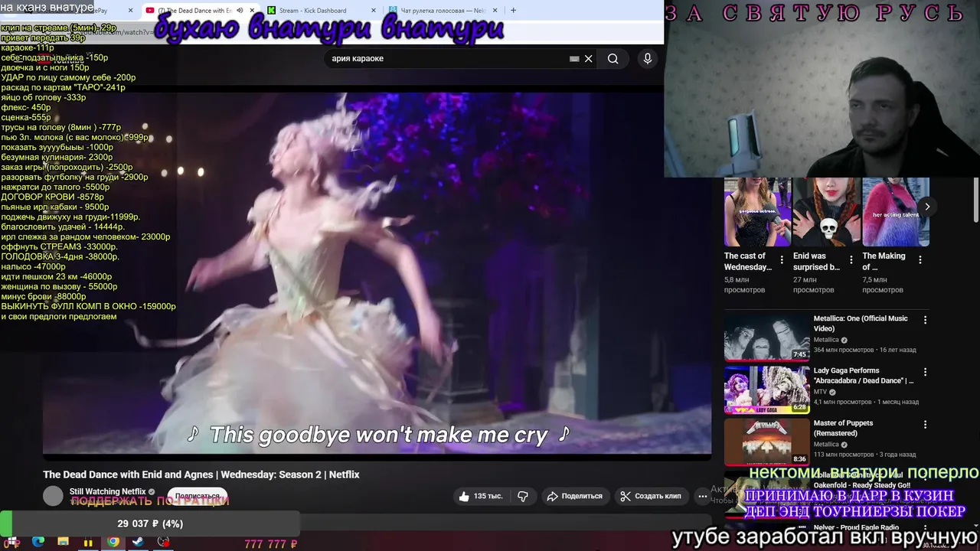Viewport: 980px width, 551px height.
Task: Open the on-screen keyboard icon in search box
Action: tap(574, 59)
